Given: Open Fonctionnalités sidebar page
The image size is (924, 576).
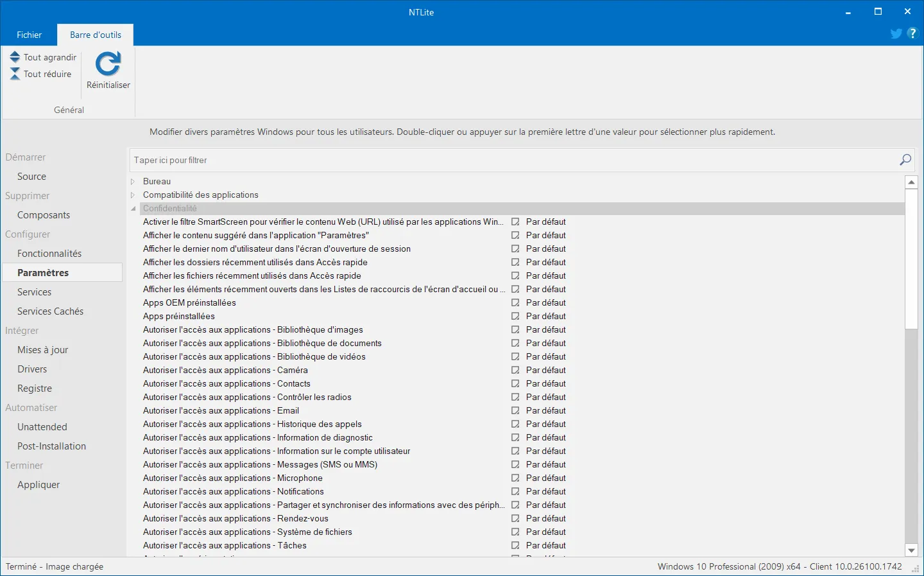Looking at the screenshot, I should pos(49,254).
